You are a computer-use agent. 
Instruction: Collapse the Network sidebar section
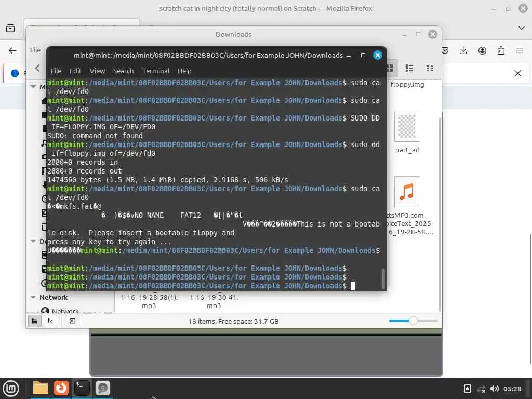click(x=33, y=297)
